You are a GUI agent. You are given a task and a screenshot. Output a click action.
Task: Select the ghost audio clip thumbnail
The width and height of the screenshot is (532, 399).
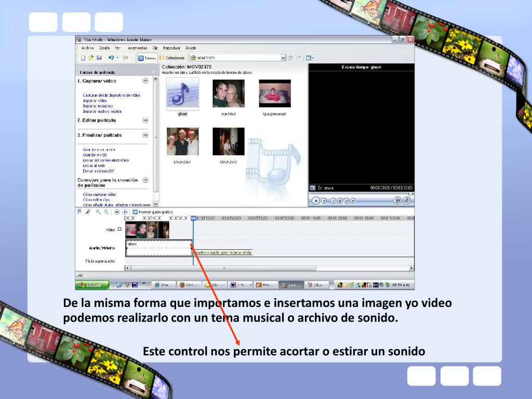[182, 95]
